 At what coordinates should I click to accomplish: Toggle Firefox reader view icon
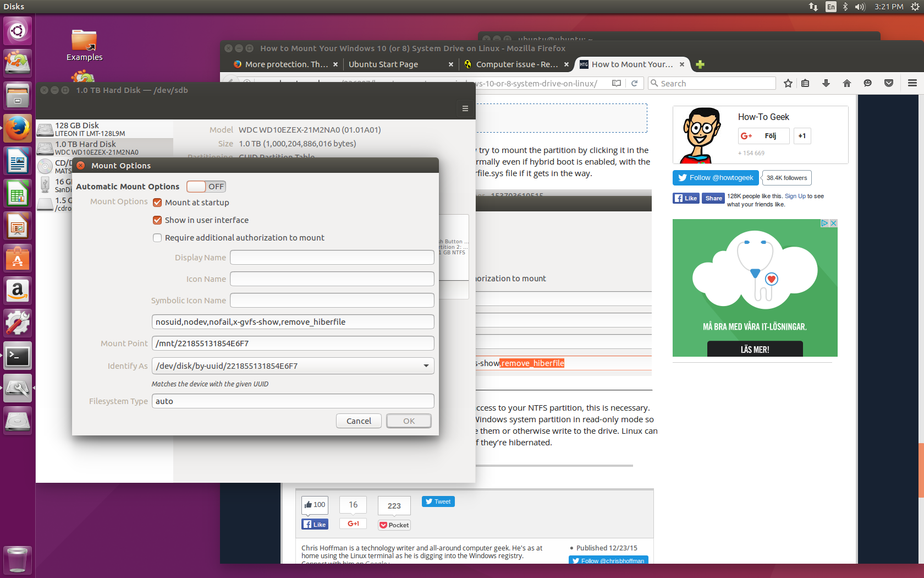click(617, 83)
